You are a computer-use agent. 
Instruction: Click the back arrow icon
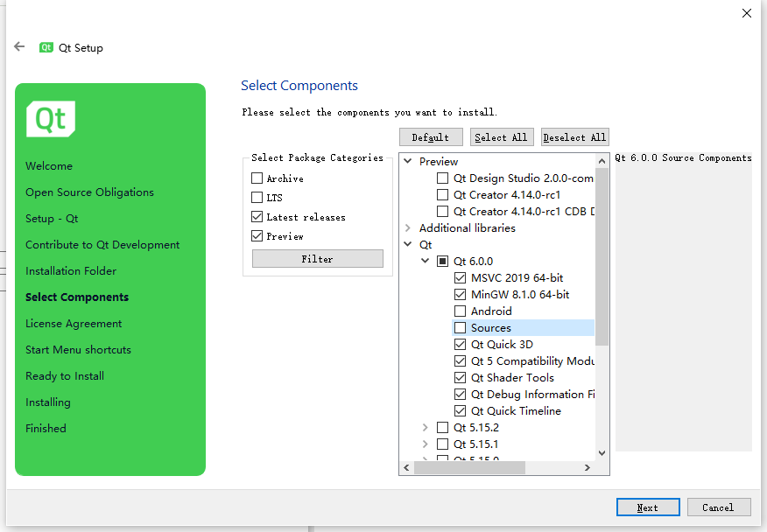(19, 47)
